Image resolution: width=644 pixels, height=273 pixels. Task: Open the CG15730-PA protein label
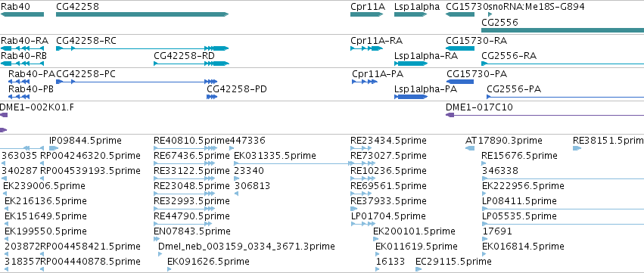tap(477, 74)
